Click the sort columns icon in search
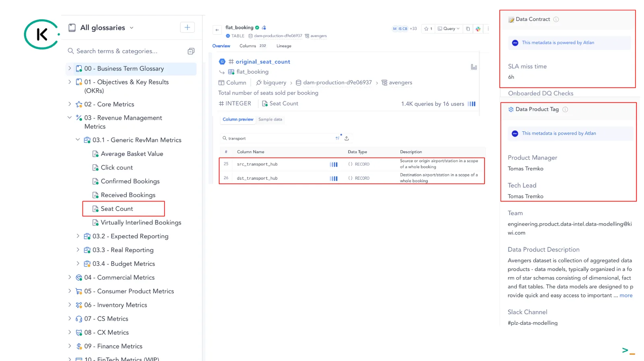 (x=337, y=138)
